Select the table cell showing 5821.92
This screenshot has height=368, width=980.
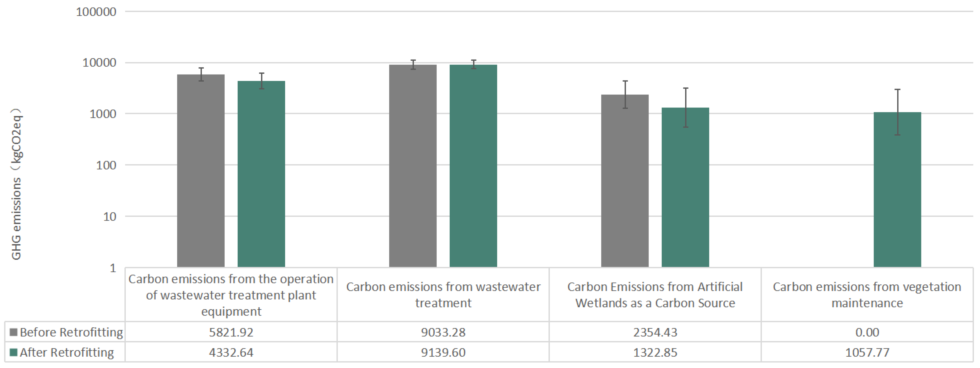click(231, 332)
